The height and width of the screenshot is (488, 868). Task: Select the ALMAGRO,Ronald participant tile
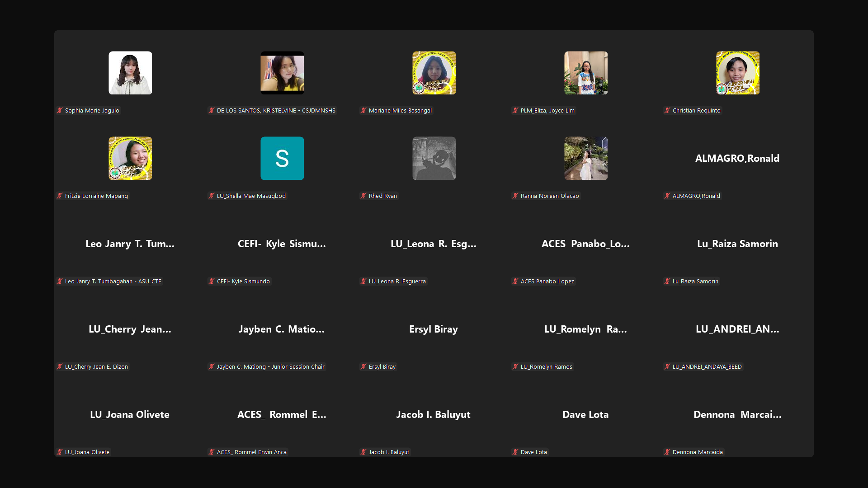pyautogui.click(x=737, y=159)
